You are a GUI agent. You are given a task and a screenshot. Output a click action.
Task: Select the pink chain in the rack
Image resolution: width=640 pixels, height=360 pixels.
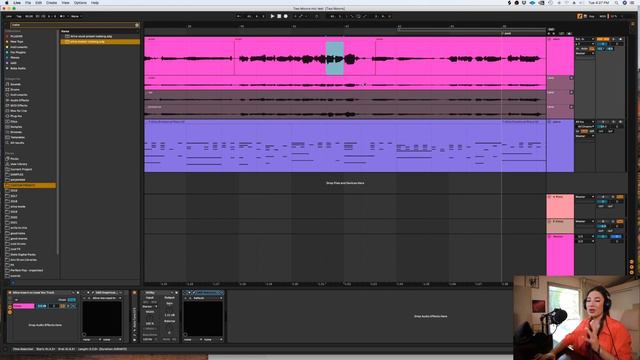24,306
